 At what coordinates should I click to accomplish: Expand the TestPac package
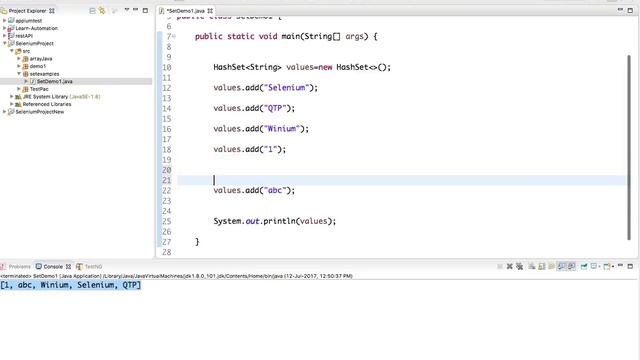[x=19, y=89]
